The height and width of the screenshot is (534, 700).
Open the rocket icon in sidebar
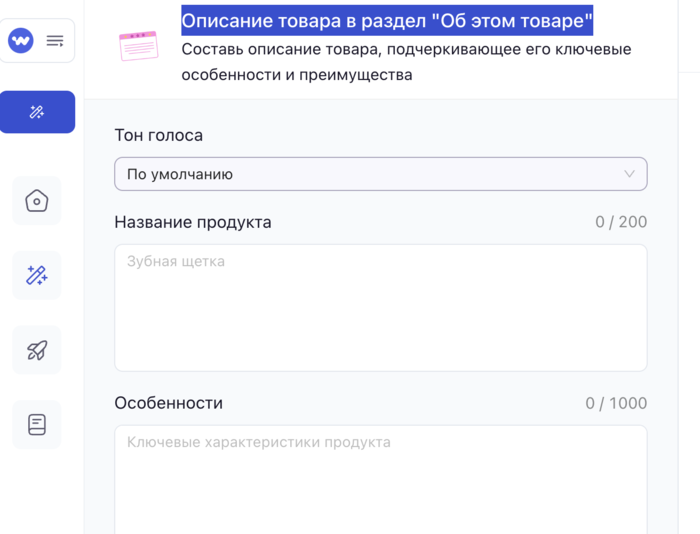click(37, 350)
